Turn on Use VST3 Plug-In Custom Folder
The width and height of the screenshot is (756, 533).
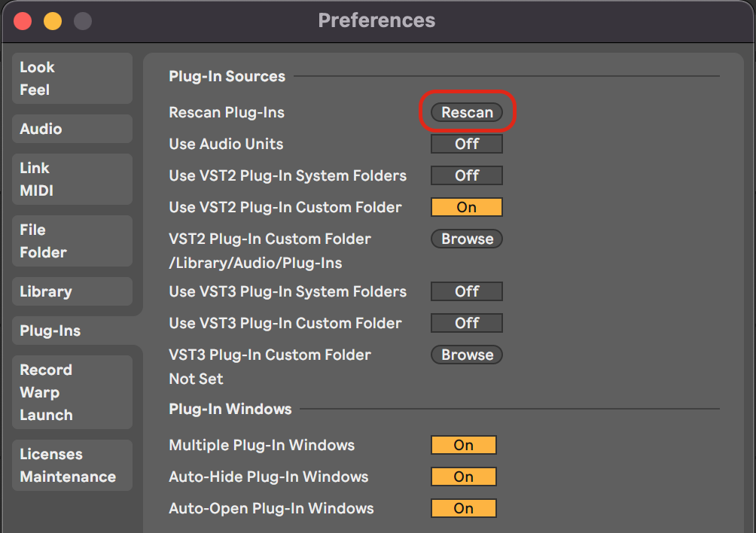tap(467, 323)
